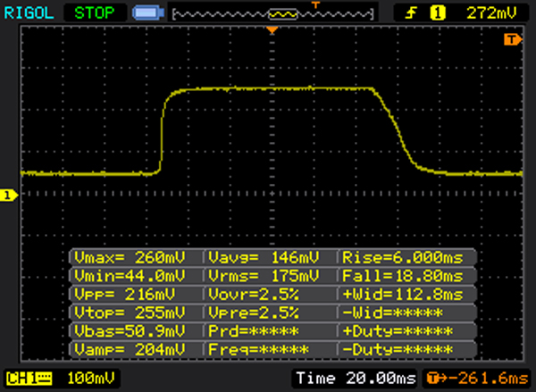
Task: Click the Vovr=2.5% overshoot measurement
Action: click(254, 295)
